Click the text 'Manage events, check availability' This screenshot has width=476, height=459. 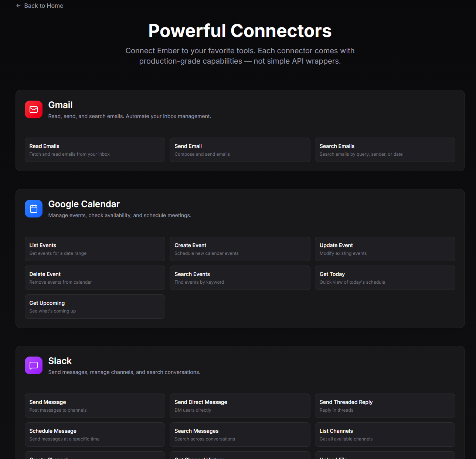point(90,215)
